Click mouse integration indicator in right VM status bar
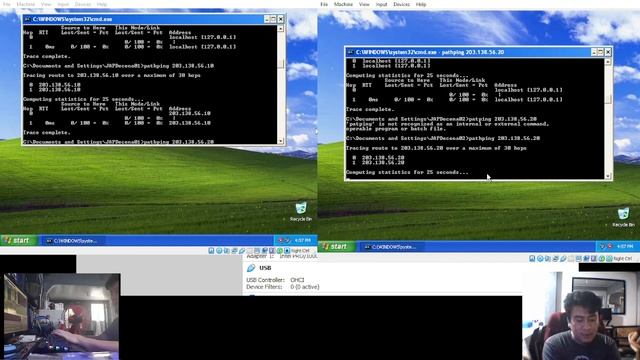The height and width of the screenshot is (360, 640). tap(602, 259)
